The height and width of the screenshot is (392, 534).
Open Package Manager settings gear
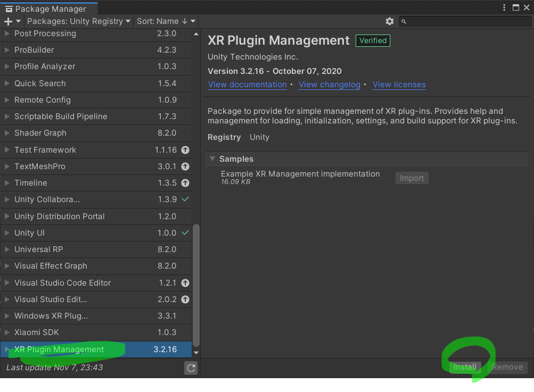click(390, 21)
